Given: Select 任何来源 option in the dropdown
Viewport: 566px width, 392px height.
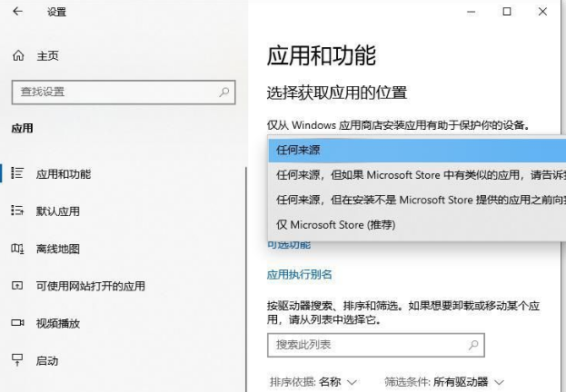Looking at the screenshot, I should pos(417,150).
